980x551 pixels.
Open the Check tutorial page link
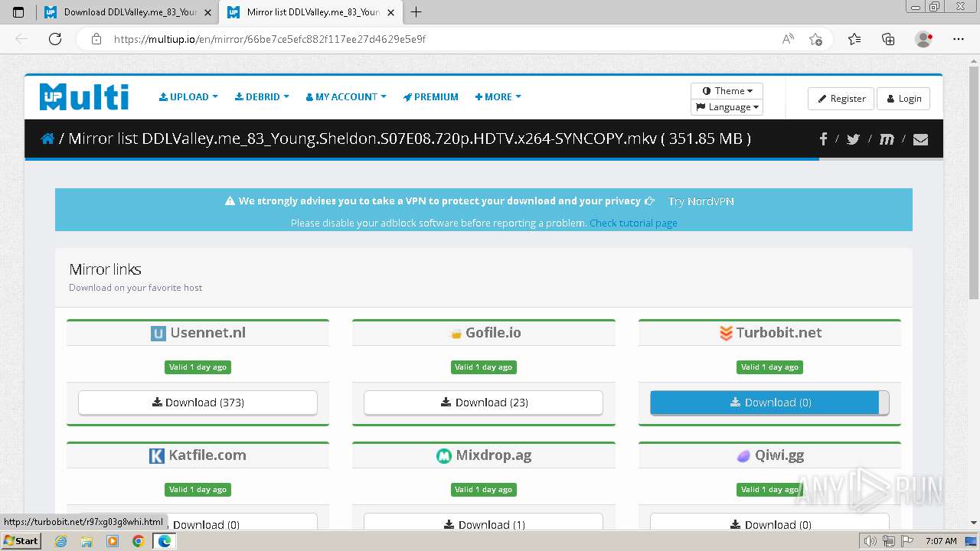[633, 223]
